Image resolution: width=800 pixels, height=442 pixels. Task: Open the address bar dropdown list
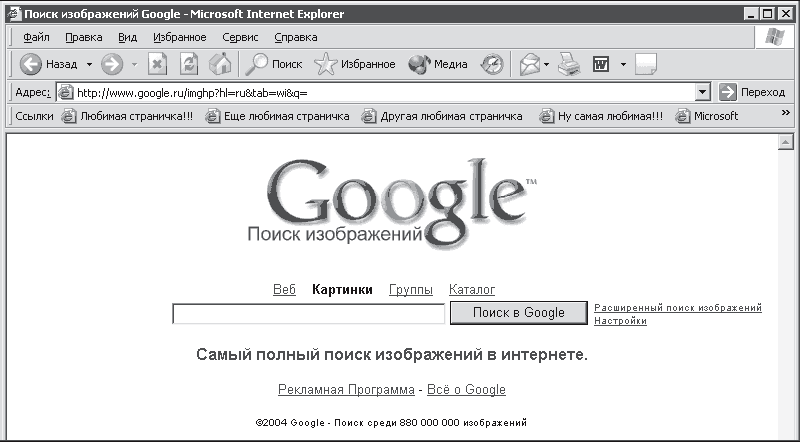tap(703, 92)
